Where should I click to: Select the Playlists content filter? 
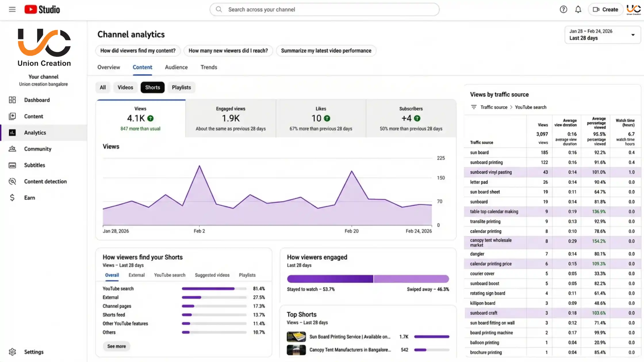181,87
